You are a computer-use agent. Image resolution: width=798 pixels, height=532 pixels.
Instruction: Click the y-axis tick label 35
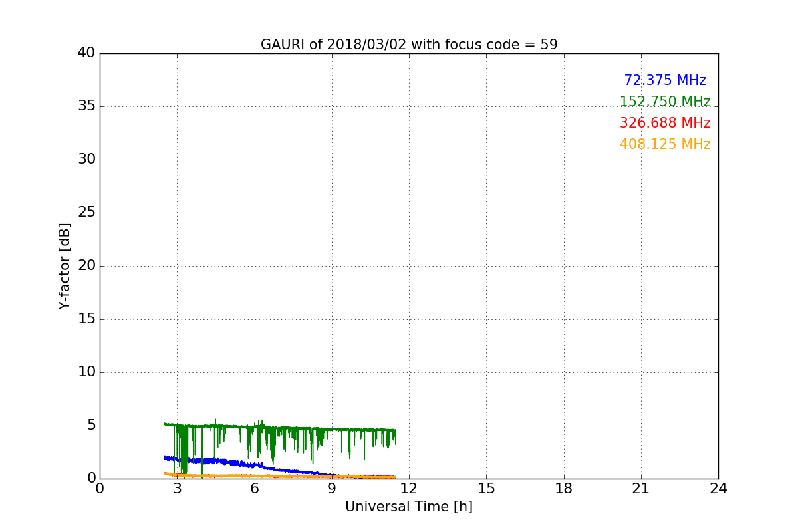86,106
